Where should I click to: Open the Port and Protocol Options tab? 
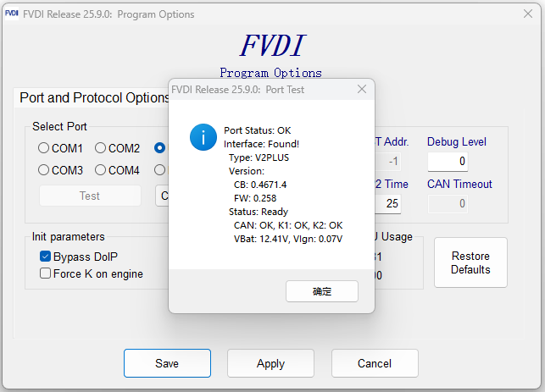93,98
